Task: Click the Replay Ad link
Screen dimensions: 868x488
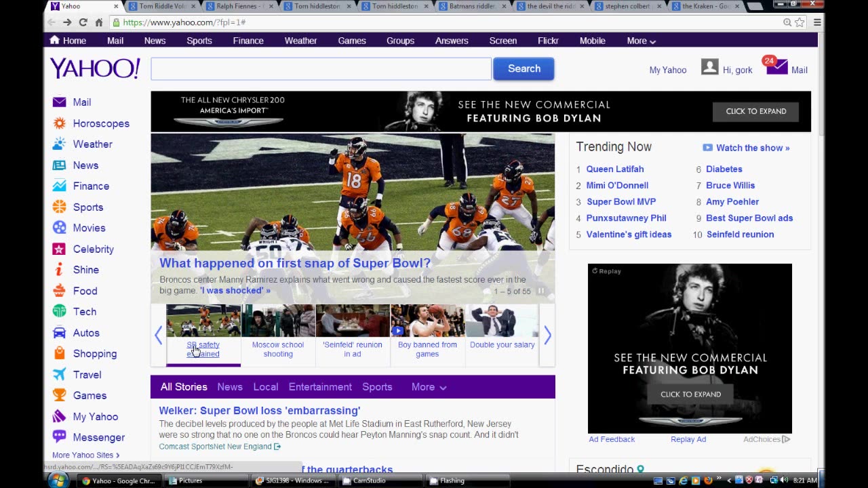Action: tap(688, 439)
